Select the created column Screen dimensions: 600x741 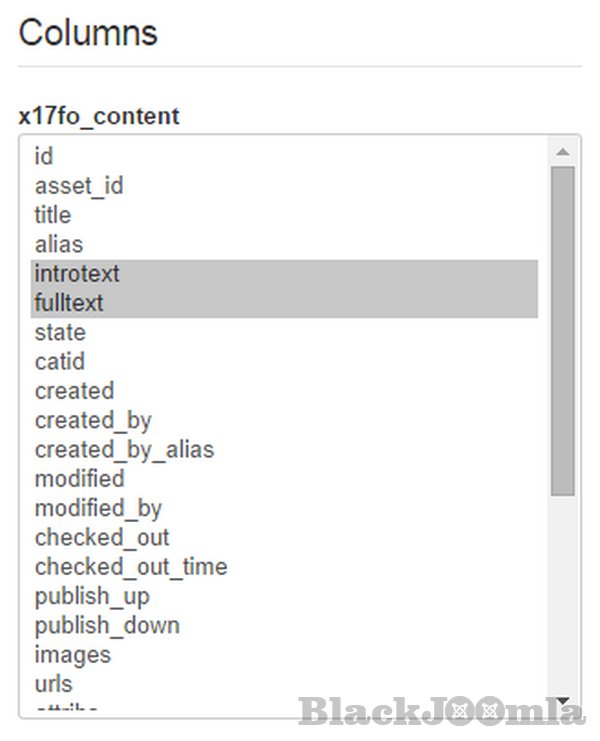pos(74,390)
